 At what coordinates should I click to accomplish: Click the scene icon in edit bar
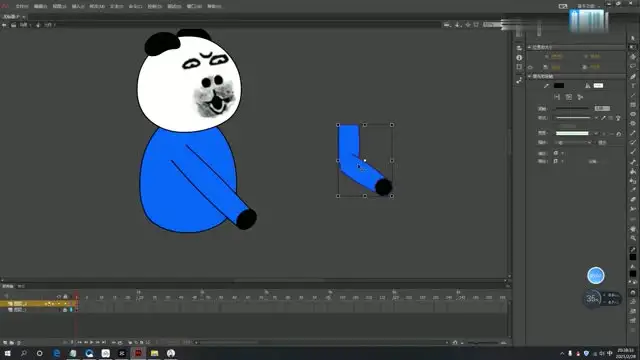point(13,25)
